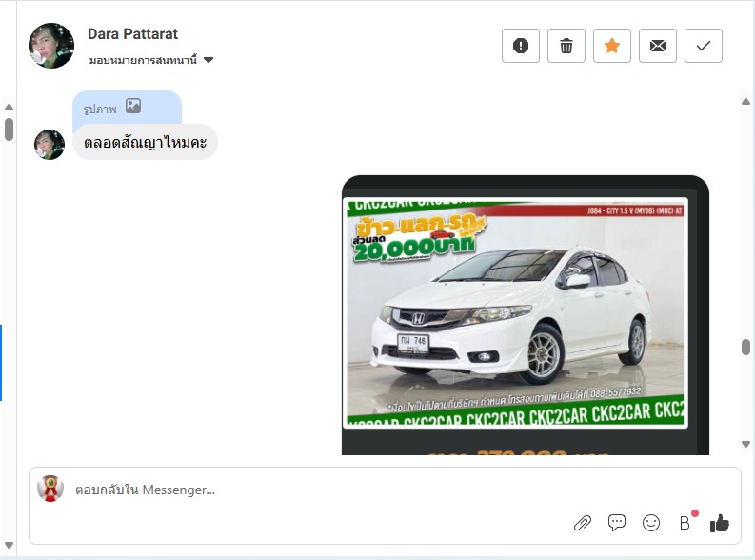
Task: Mark conversation unread with envelope icon
Action: 658,46
